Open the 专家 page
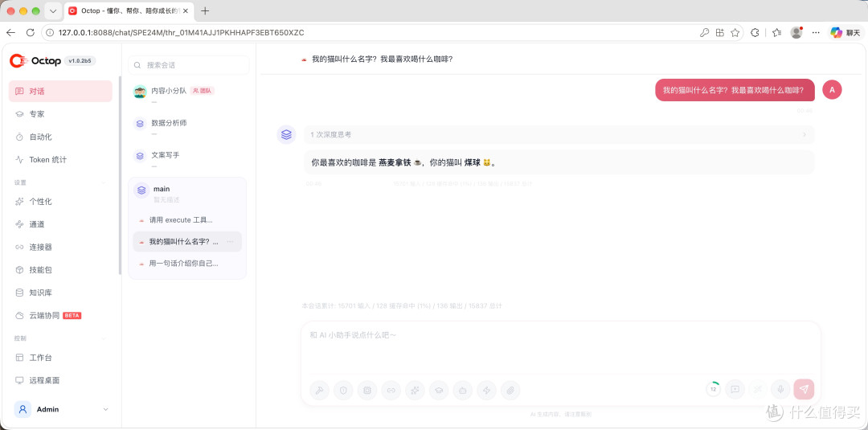The height and width of the screenshot is (430, 868). coord(60,114)
